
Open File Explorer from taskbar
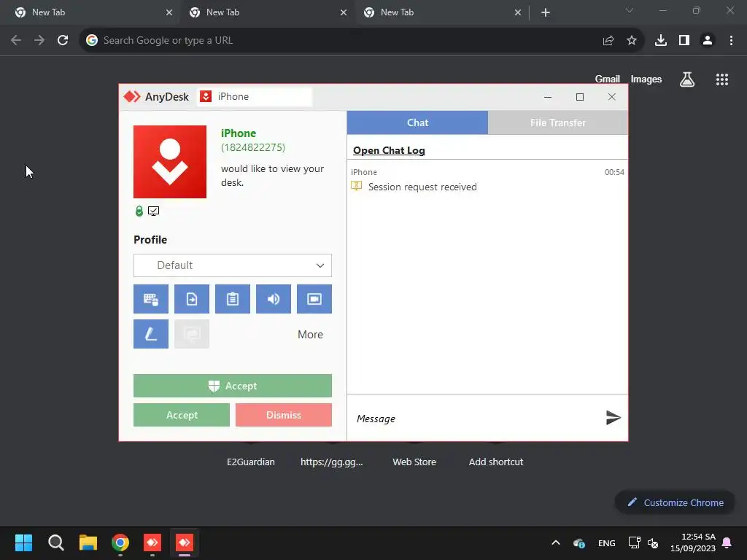pos(88,542)
